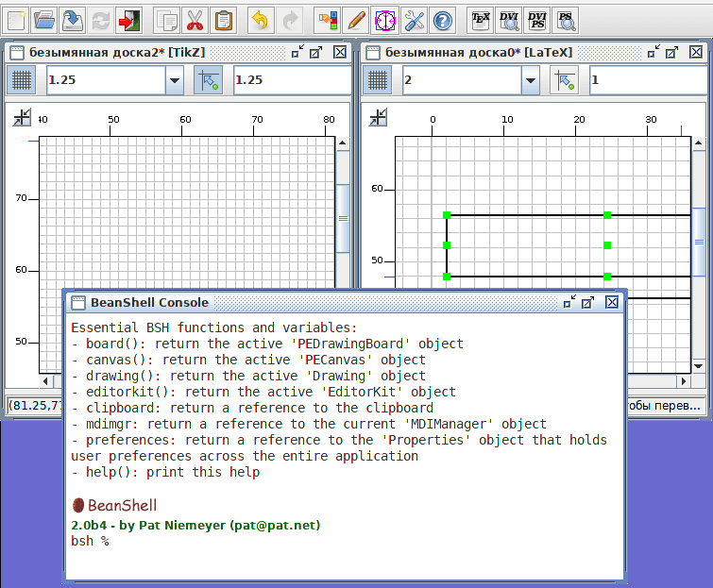Click the ruler origin icon in the TikZ board
Screen dimensions: 713x588
[22, 117]
